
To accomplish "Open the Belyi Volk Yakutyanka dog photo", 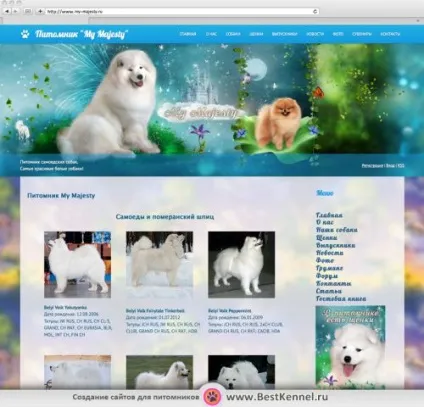I will 77,265.
